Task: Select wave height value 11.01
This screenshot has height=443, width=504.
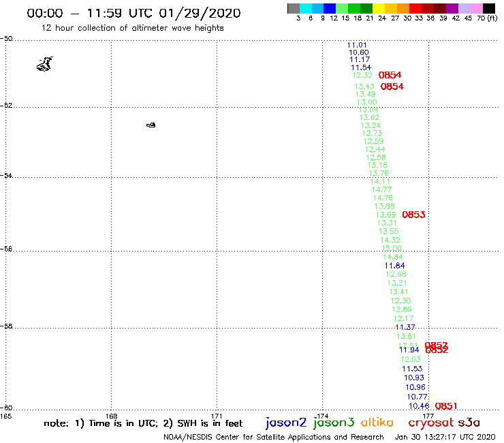Action: tap(357, 45)
